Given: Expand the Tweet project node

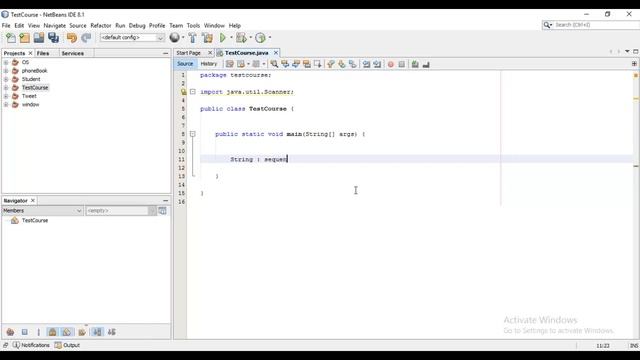Looking at the screenshot, I should click(x=6, y=96).
